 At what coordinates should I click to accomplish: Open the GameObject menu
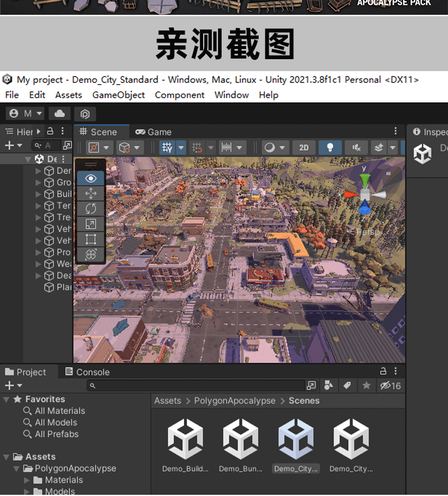[x=118, y=95]
